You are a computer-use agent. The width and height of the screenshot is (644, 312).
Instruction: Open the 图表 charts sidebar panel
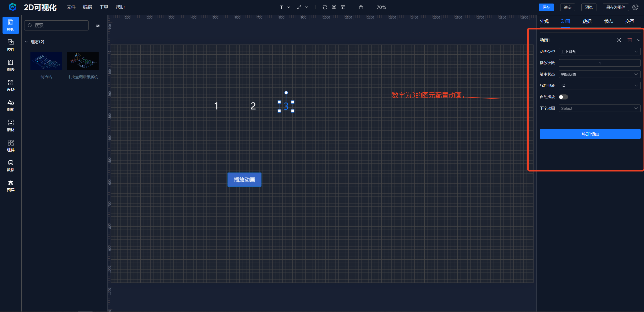click(11, 65)
